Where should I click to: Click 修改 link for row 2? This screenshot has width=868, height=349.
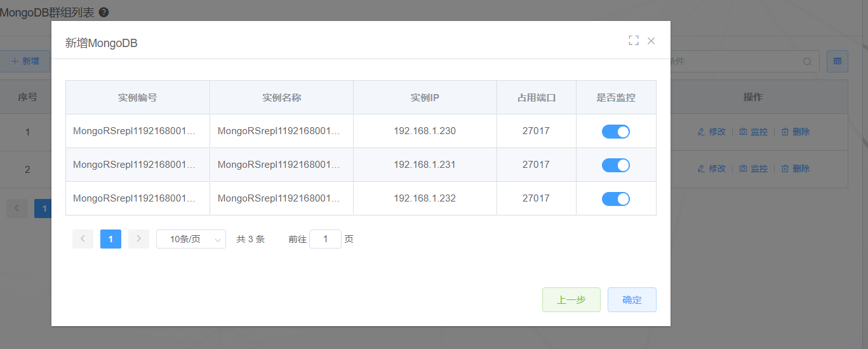tap(712, 168)
